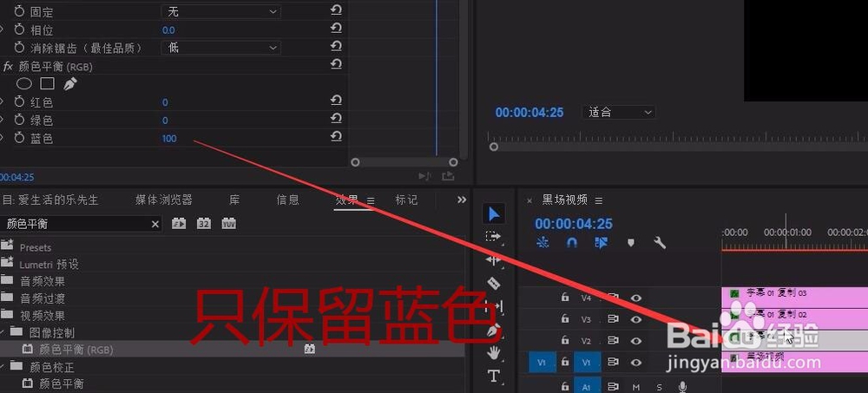Reset the 红色 value
This screenshot has height=393, width=868.
click(336, 101)
